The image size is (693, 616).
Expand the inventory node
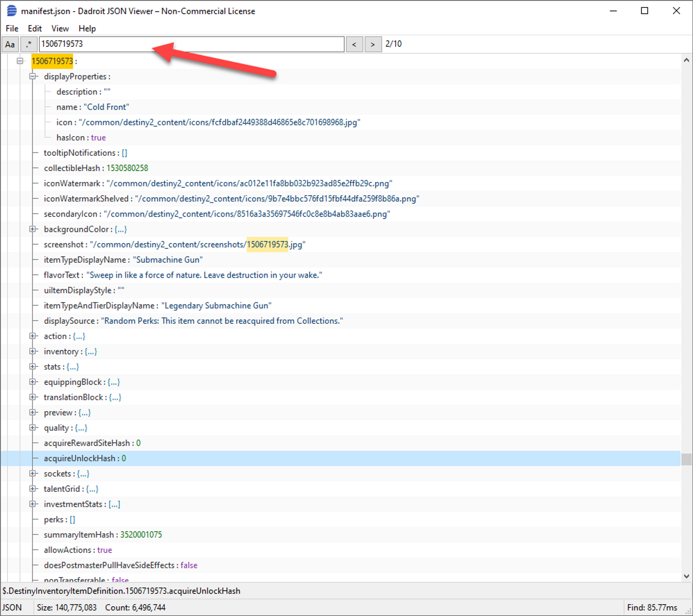(x=33, y=351)
